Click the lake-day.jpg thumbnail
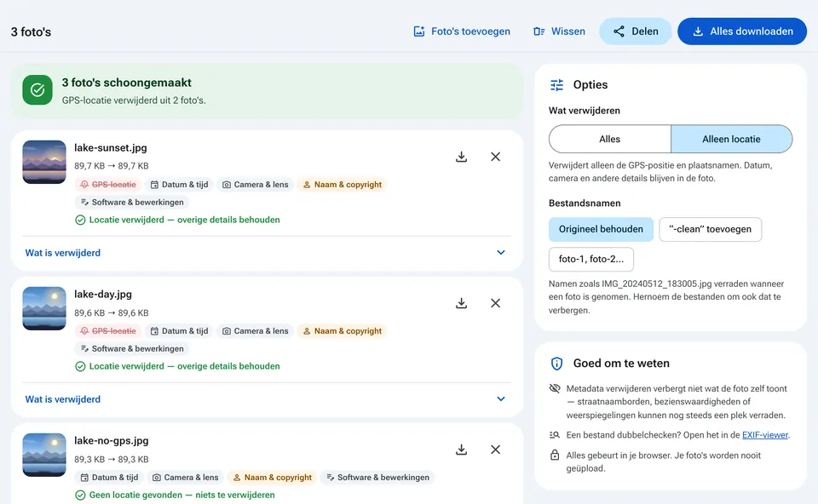This screenshot has width=818, height=504. point(44,308)
